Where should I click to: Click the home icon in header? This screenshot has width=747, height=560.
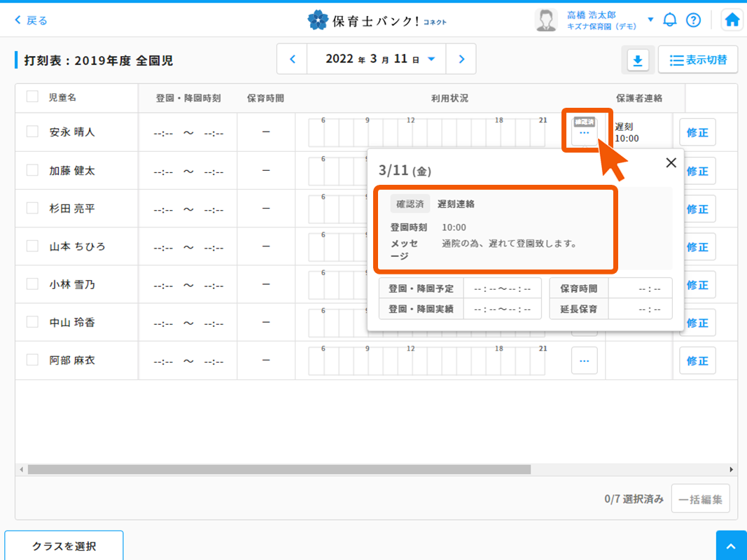[732, 20]
